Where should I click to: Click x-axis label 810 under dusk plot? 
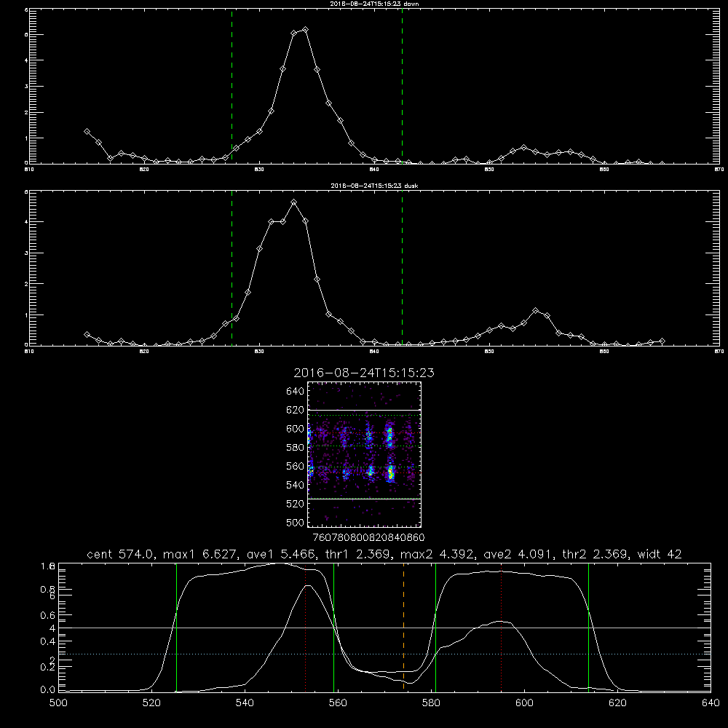[29, 352]
